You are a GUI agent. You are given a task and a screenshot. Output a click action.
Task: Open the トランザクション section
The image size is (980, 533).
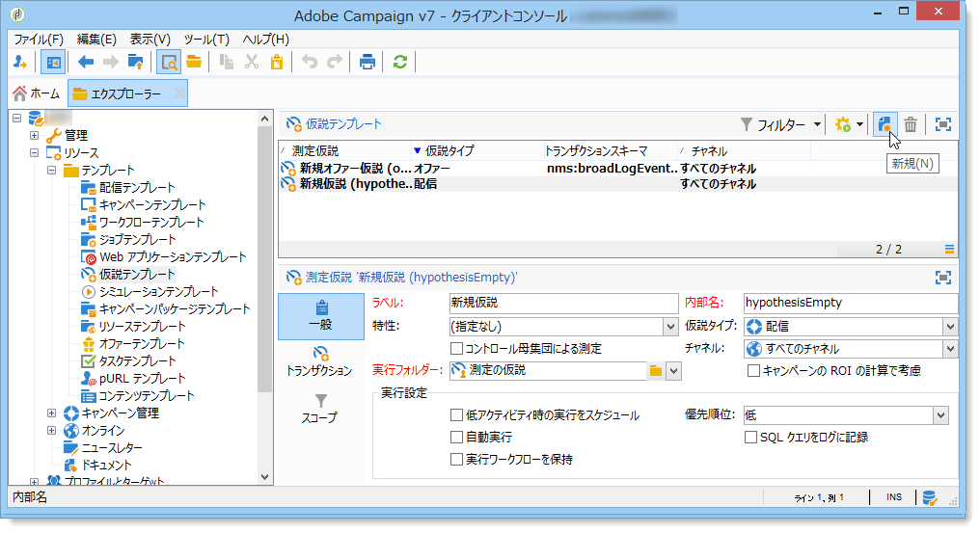pyautogui.click(x=319, y=361)
